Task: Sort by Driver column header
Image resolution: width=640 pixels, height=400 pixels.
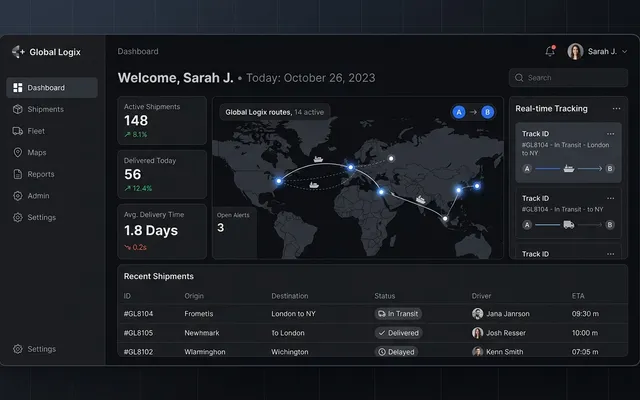Action: [481, 296]
